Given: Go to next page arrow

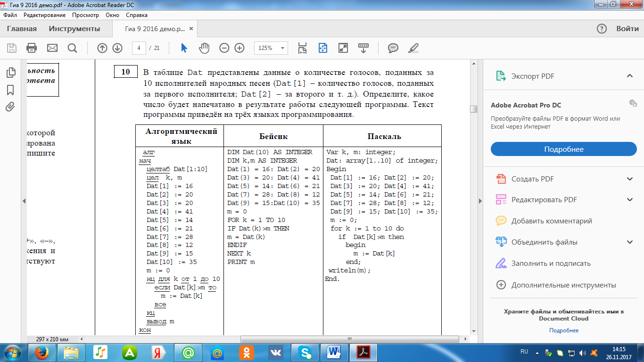Looking at the screenshot, I should pos(117,48).
